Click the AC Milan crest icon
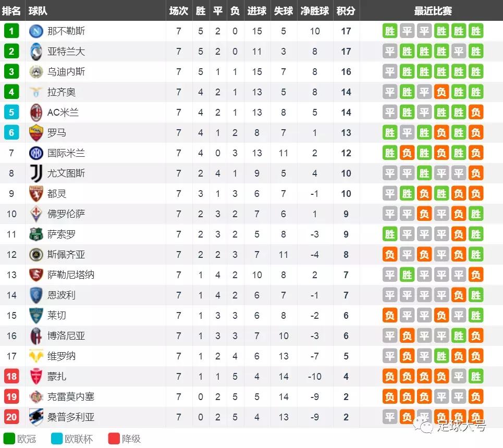The height and width of the screenshot is (448, 503). (36, 113)
